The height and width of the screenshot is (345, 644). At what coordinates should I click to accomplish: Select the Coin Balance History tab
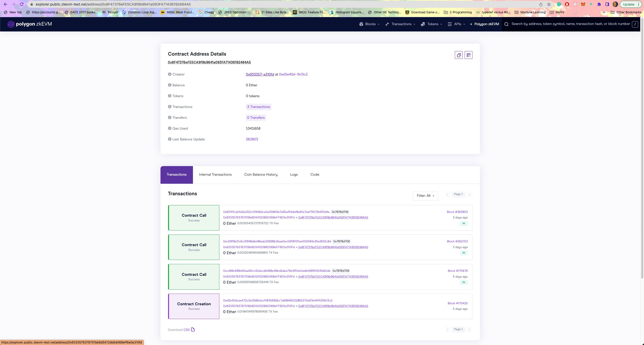coord(261,174)
